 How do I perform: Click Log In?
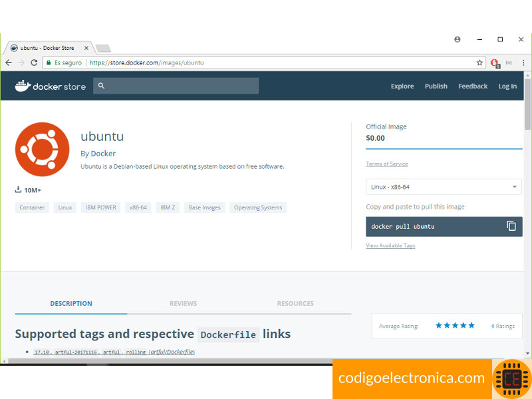(x=507, y=86)
